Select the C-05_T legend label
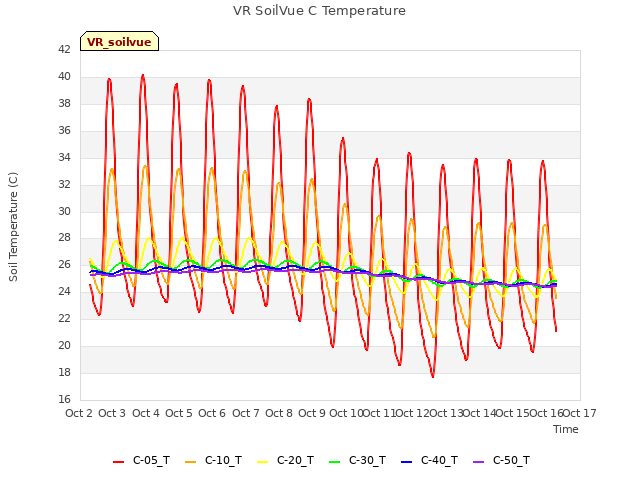The width and height of the screenshot is (640, 480). (x=151, y=460)
